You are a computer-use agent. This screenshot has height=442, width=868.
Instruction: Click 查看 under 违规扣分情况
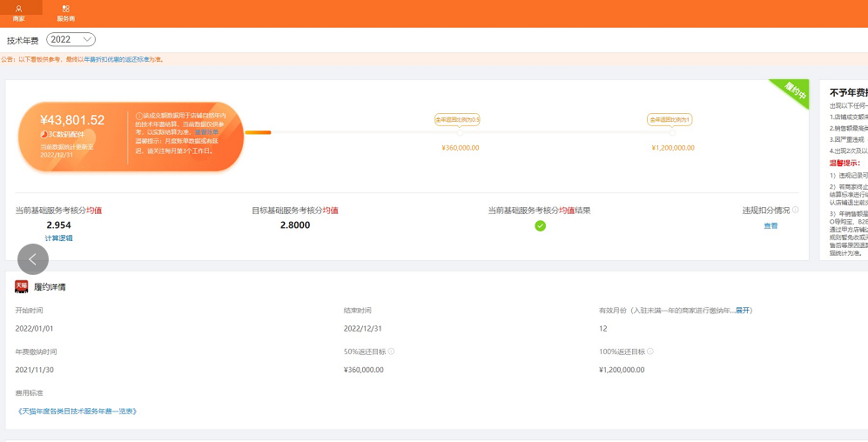click(x=770, y=225)
